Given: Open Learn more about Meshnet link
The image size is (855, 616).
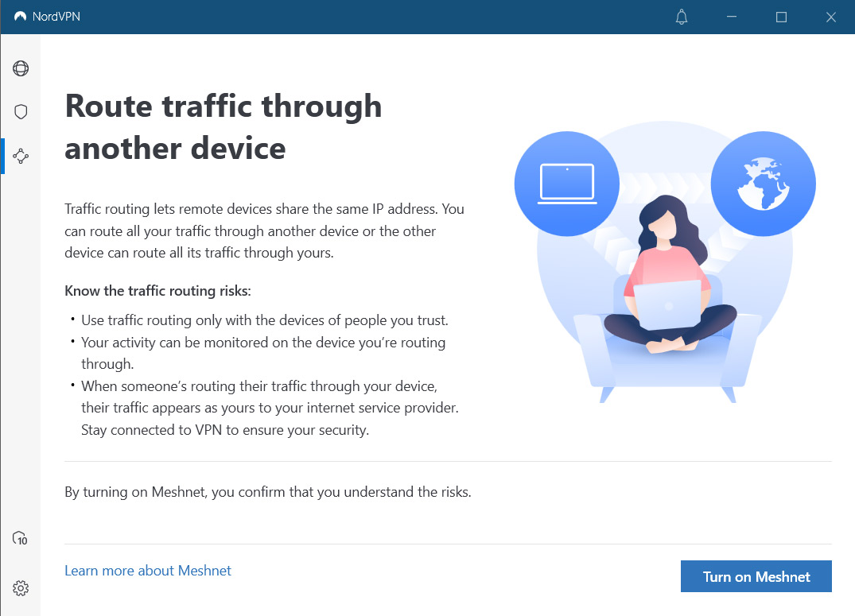Looking at the screenshot, I should pyautogui.click(x=148, y=570).
